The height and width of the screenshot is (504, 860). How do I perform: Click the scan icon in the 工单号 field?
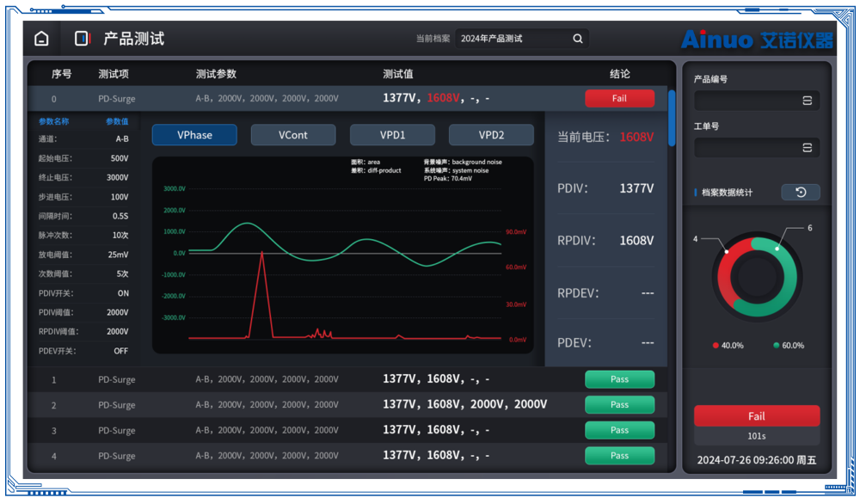(807, 148)
